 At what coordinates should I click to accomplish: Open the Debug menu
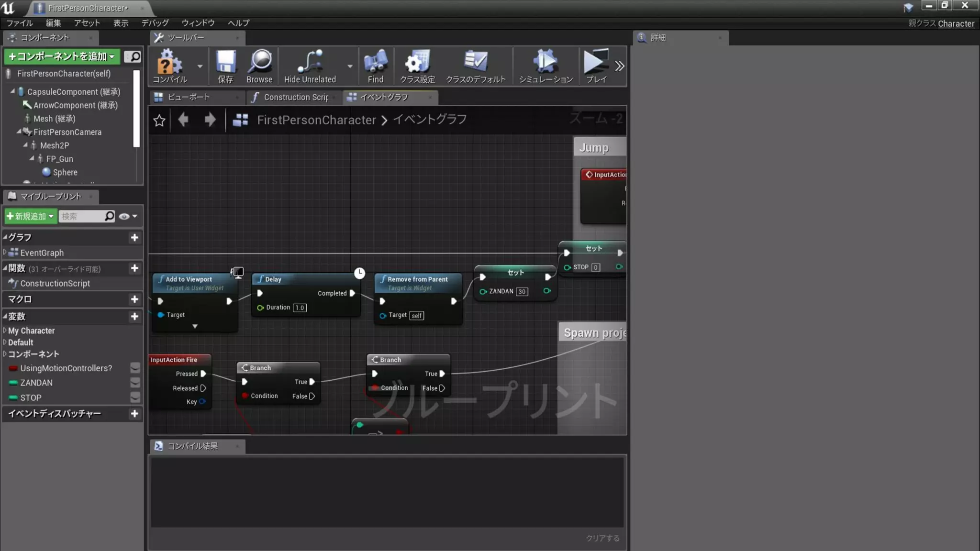[155, 23]
